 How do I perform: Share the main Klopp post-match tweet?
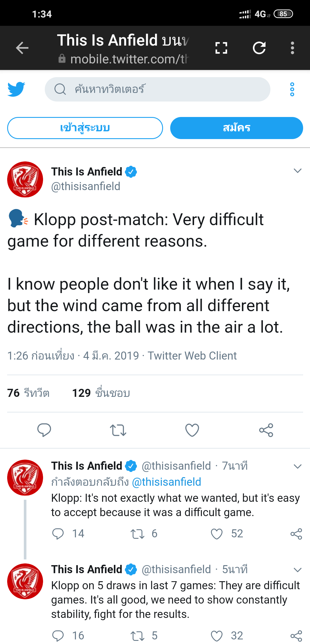266,430
